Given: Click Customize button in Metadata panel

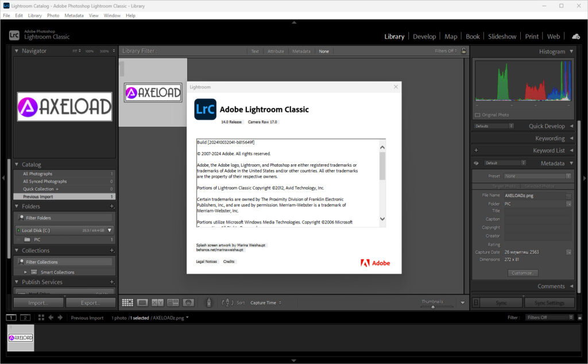Looking at the screenshot, I should 523,273.
